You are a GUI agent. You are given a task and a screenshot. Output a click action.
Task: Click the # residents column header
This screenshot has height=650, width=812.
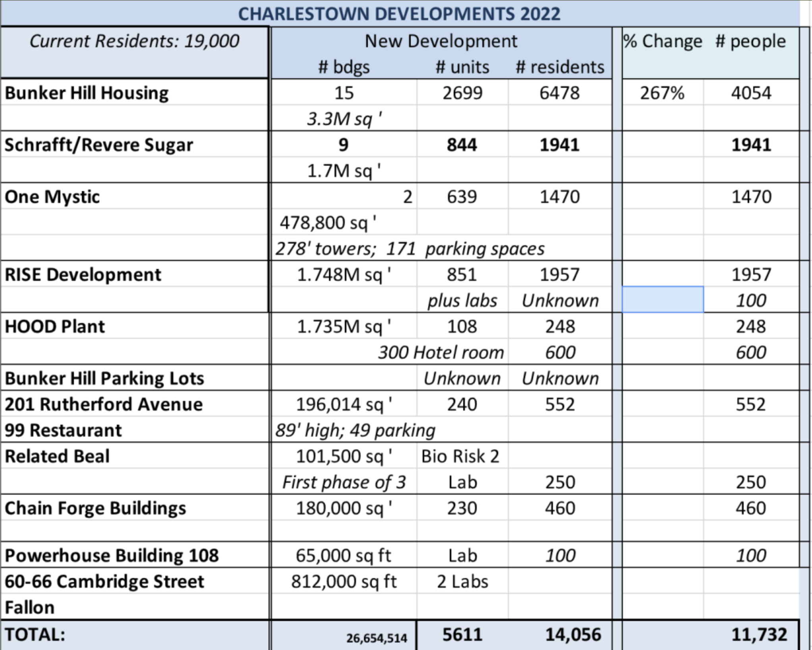(x=560, y=67)
